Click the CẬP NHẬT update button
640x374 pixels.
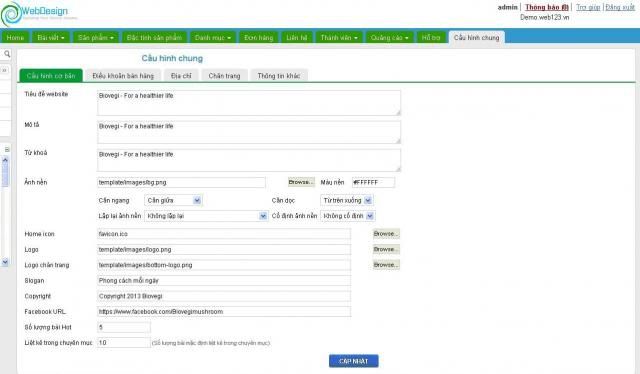353,361
